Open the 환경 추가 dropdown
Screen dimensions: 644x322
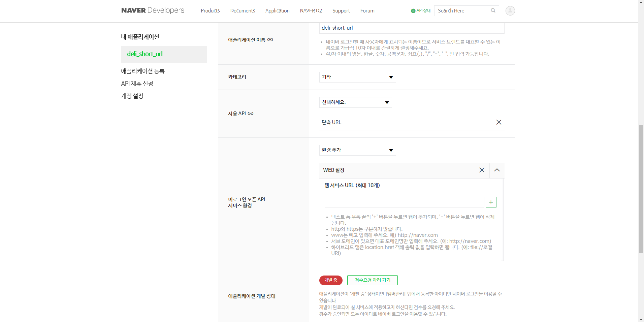point(357,150)
